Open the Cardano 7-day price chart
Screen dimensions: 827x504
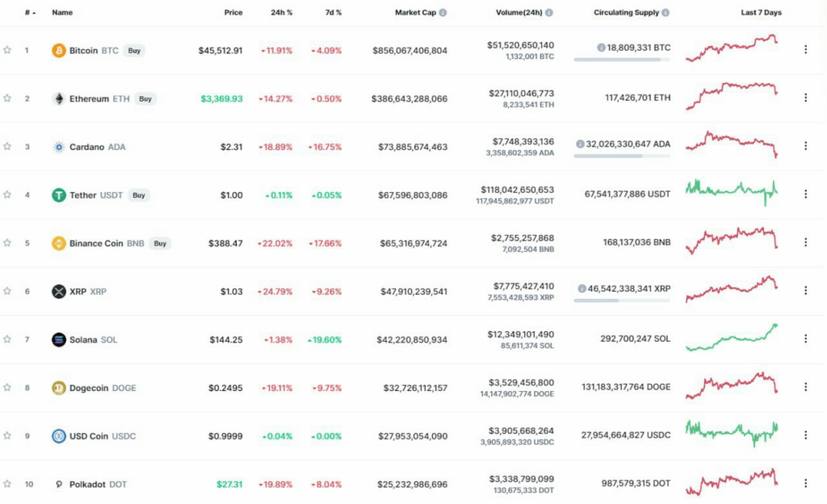pyautogui.click(x=731, y=145)
